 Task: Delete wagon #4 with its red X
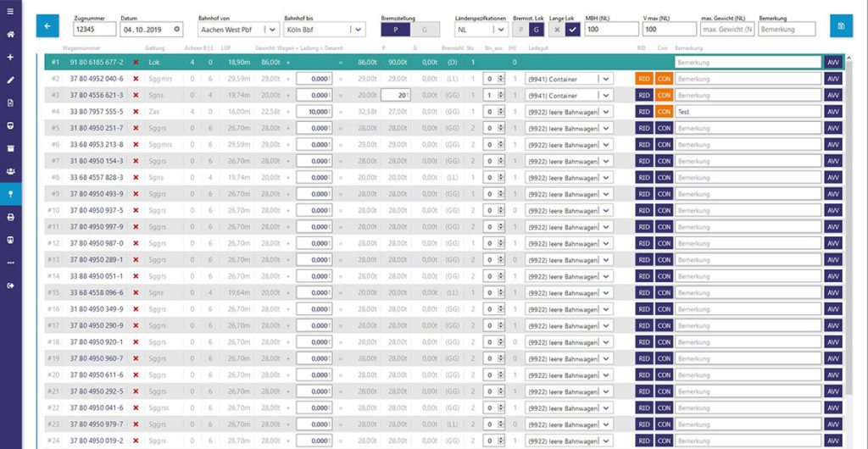coord(136,111)
